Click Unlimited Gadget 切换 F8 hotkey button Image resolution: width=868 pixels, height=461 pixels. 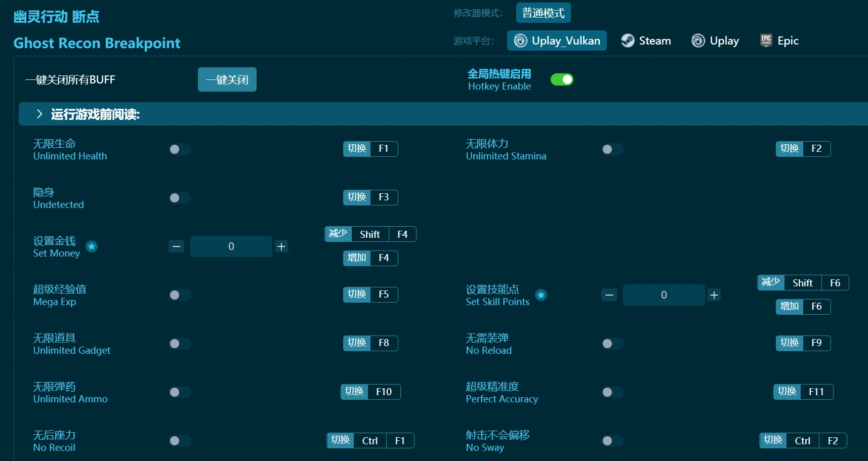[370, 343]
